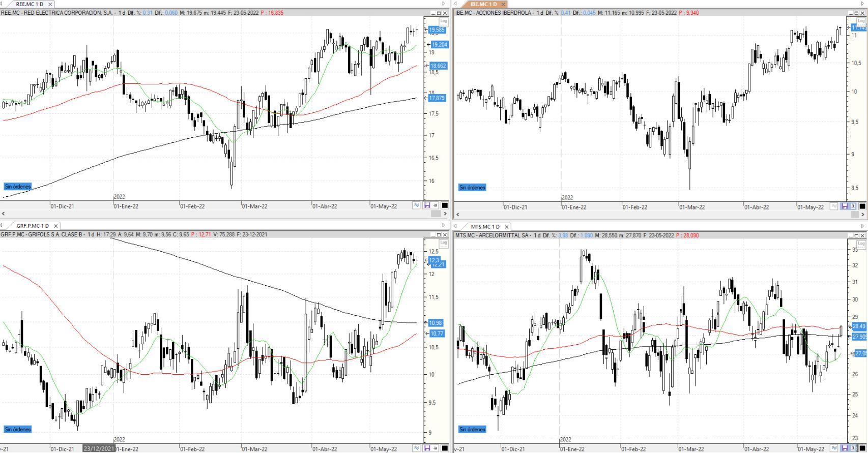
Task: Click 'Sin órdenes' label in GRF.P.MC chart
Action: pyautogui.click(x=18, y=430)
